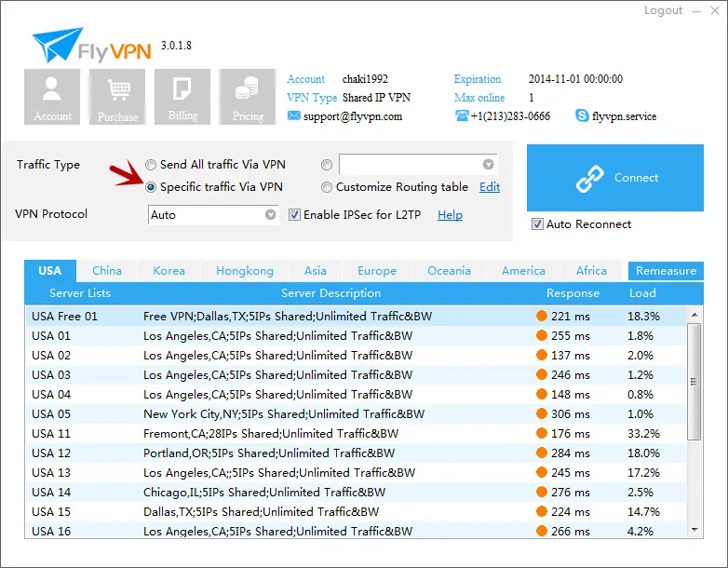Switch to the America tab
This screenshot has height=568, width=728.
[524, 271]
